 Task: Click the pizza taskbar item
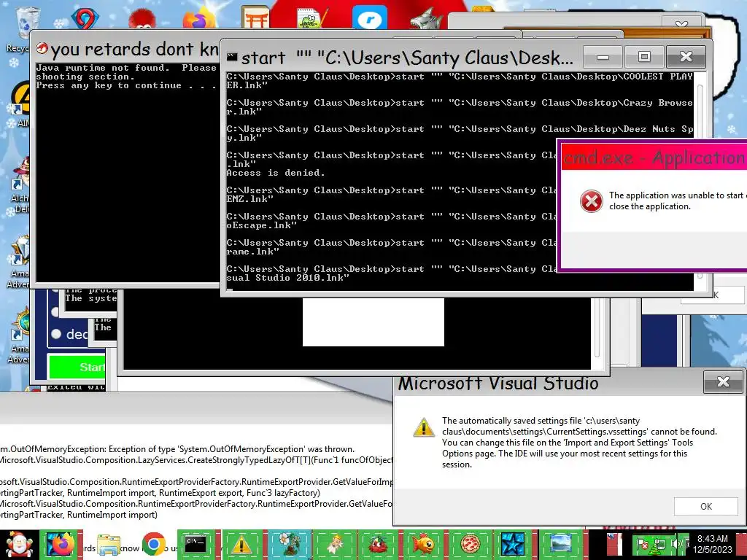470,544
